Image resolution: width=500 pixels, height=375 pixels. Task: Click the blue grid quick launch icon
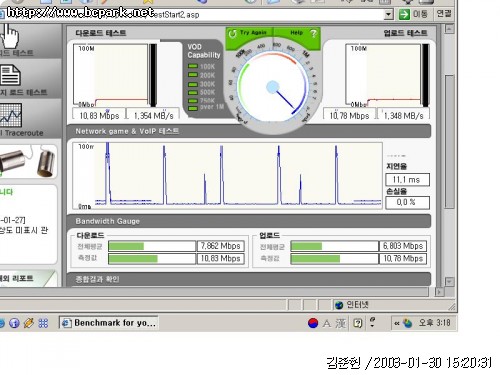pyautogui.click(x=43, y=323)
